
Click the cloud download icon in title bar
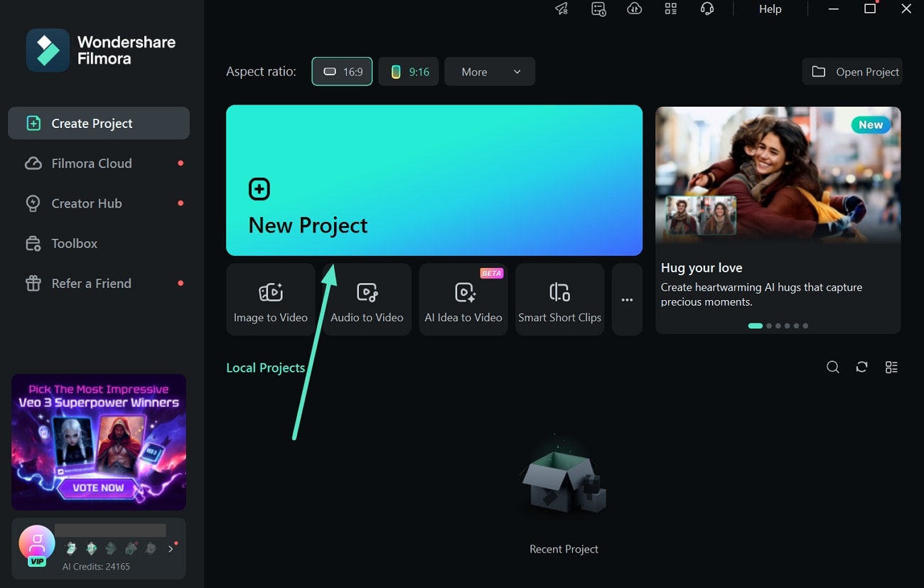635,9
